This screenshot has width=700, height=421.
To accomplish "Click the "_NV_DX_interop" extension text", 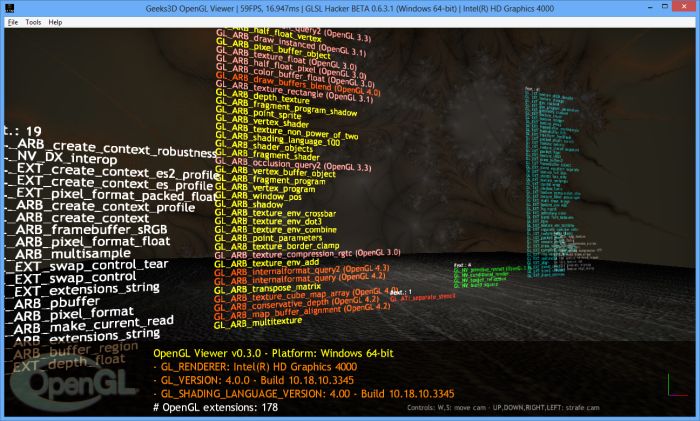I will [60, 158].
